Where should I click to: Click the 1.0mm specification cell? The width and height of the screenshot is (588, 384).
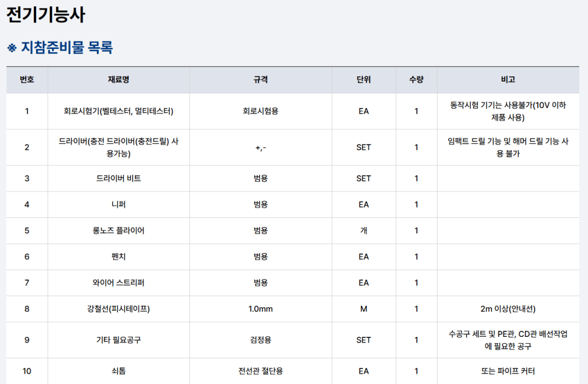pyautogui.click(x=261, y=309)
